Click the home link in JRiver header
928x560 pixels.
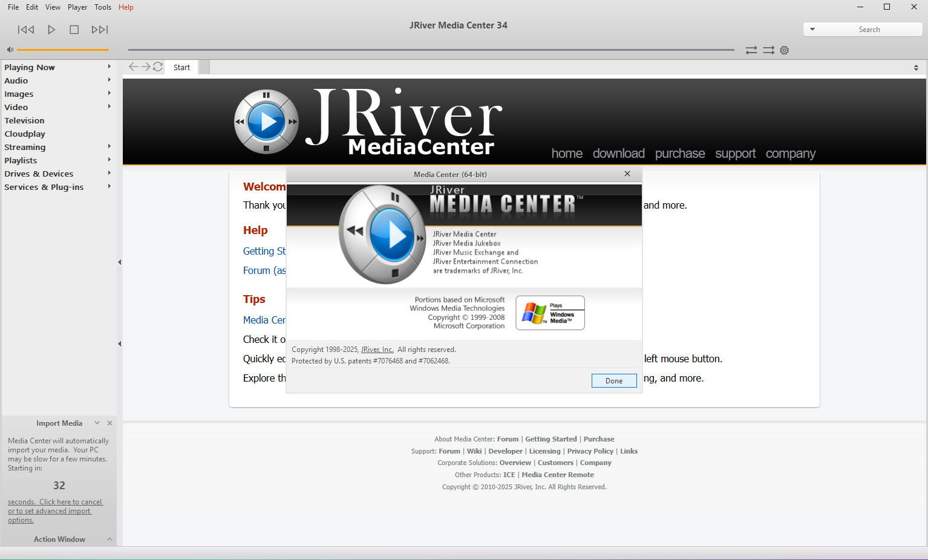point(567,154)
